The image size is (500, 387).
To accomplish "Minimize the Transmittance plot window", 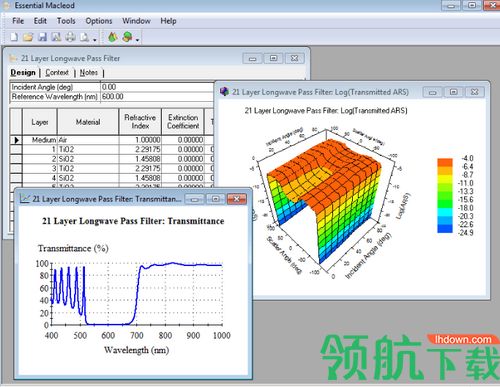I will click(x=195, y=199).
